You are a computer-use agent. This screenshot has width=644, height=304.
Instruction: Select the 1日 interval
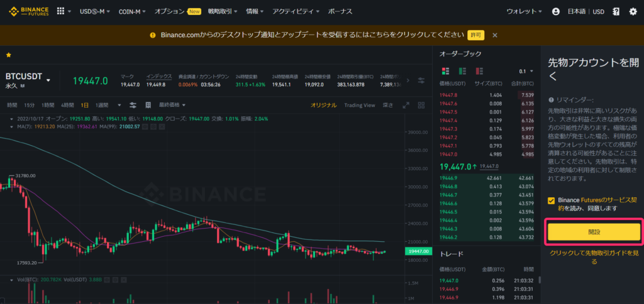tap(85, 105)
